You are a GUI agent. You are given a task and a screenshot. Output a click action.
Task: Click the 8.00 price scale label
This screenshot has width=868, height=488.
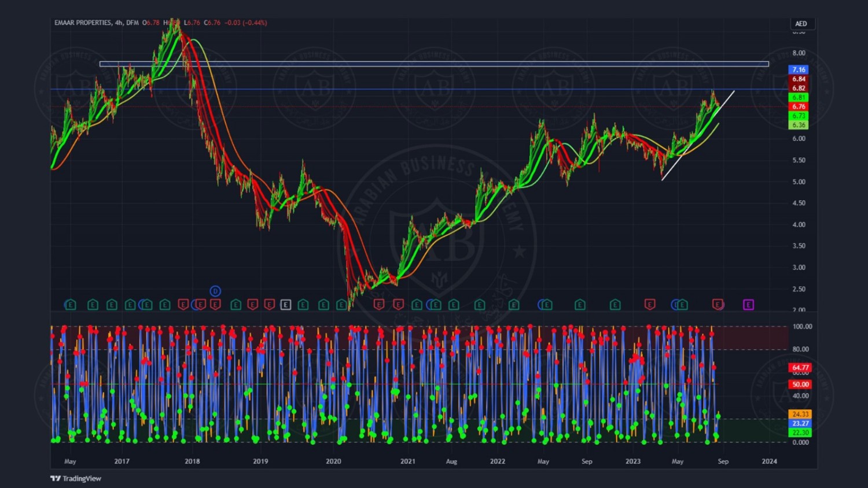799,53
